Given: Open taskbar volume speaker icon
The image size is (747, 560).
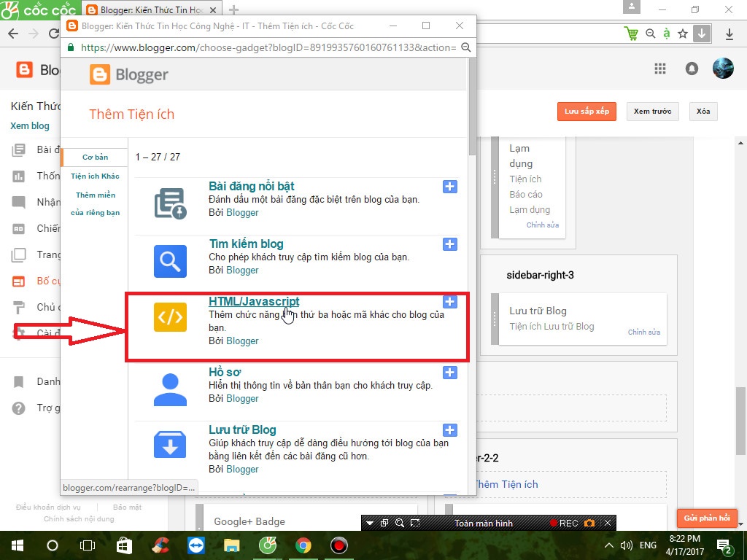Looking at the screenshot, I should (626, 545).
